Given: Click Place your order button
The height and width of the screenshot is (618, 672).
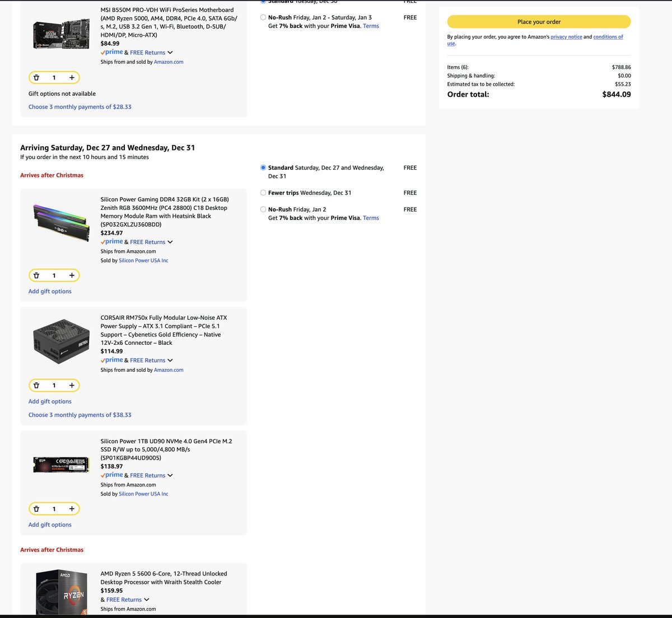Looking at the screenshot, I should pyautogui.click(x=539, y=22).
